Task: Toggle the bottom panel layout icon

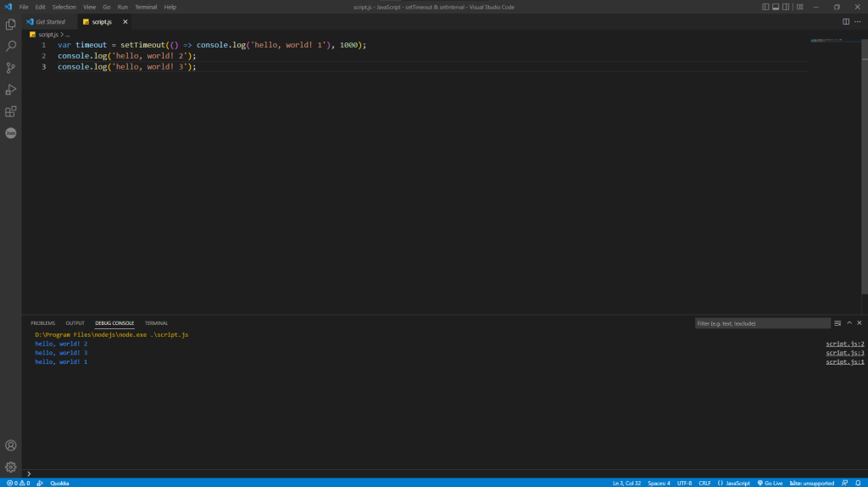Action: [776, 7]
